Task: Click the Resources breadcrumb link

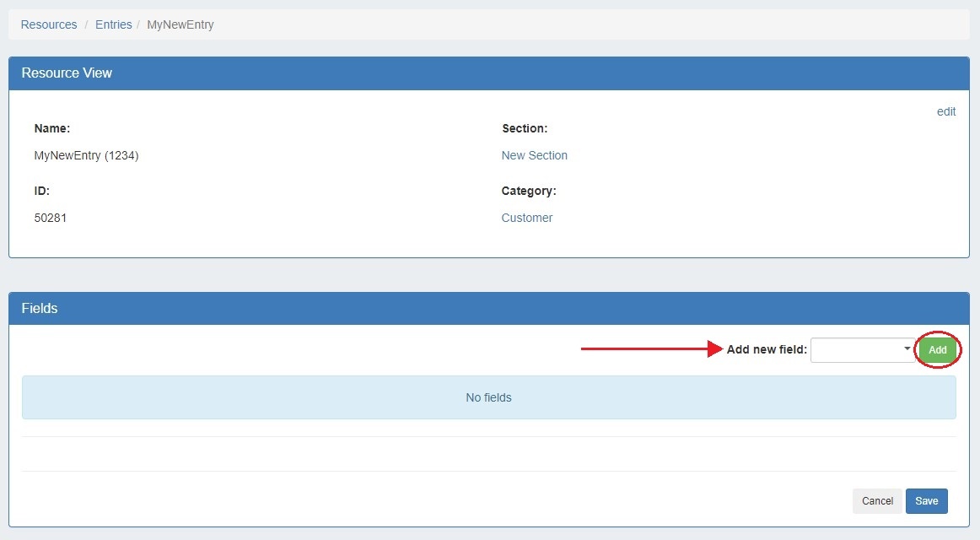Action: [x=49, y=24]
